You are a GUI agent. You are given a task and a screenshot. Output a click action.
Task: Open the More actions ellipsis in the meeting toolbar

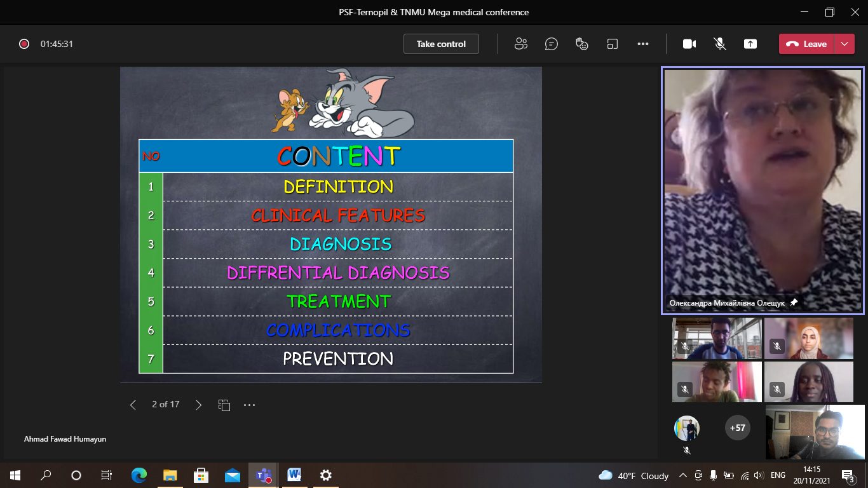(x=642, y=44)
